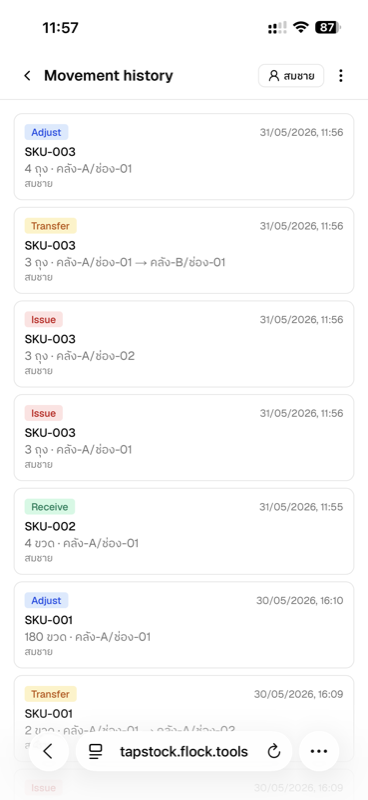Screen dimensions: 368x800
Task: Select the tapstock.flock.tools address bar
Action: point(184,751)
